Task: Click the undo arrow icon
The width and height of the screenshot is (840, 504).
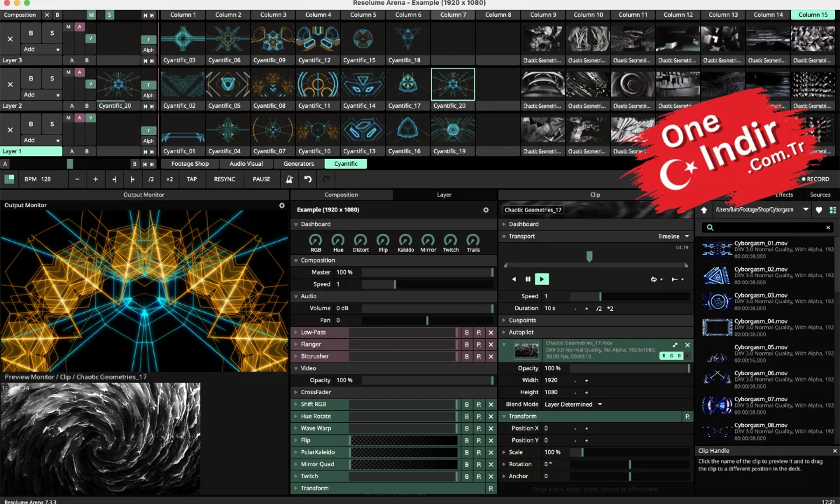Action: (x=307, y=179)
